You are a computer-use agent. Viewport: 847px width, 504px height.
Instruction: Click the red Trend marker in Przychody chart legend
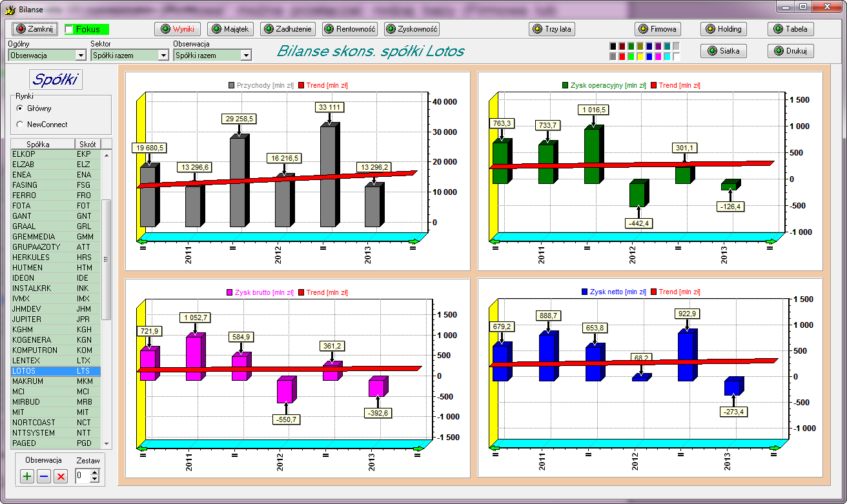[301, 85]
